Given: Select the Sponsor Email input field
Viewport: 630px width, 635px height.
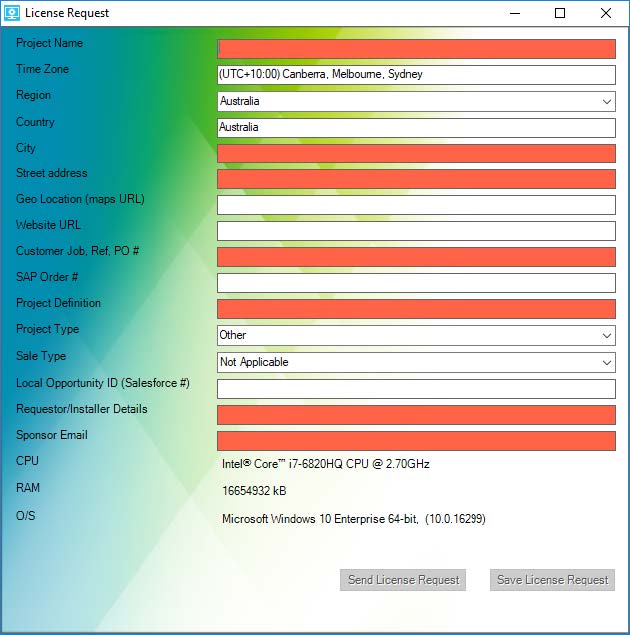Looking at the screenshot, I should [416, 441].
